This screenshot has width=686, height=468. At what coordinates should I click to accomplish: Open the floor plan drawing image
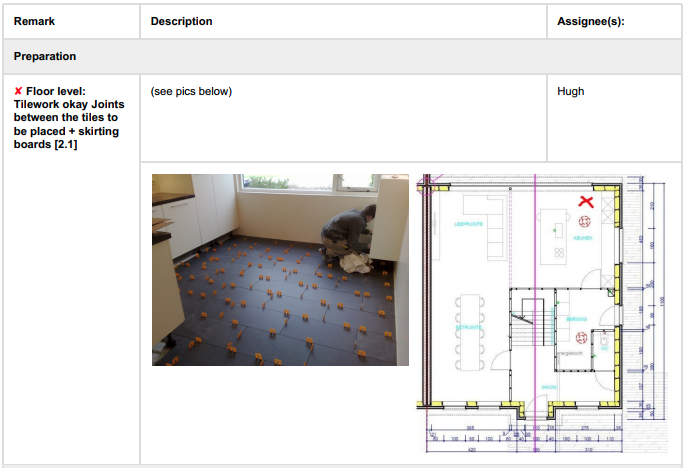542,313
